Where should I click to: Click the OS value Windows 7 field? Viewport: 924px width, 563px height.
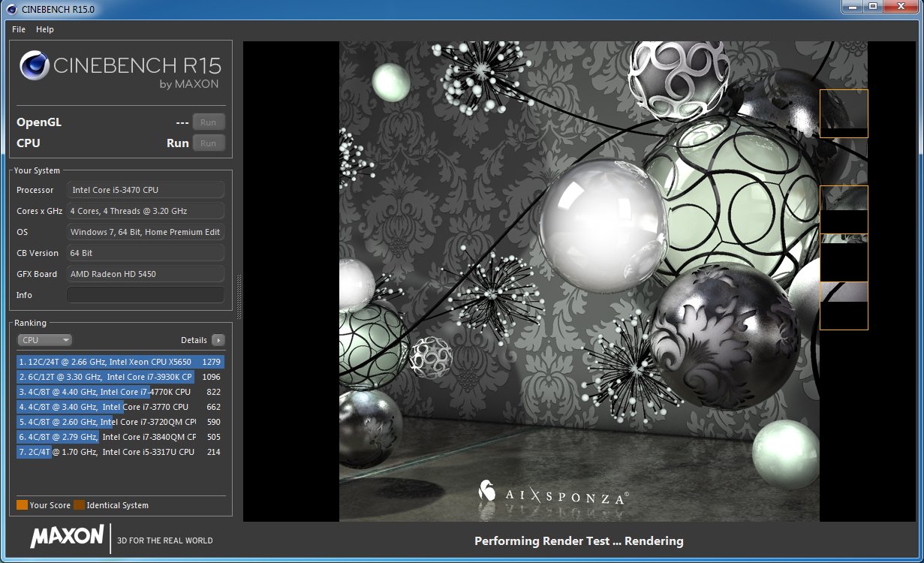[146, 232]
